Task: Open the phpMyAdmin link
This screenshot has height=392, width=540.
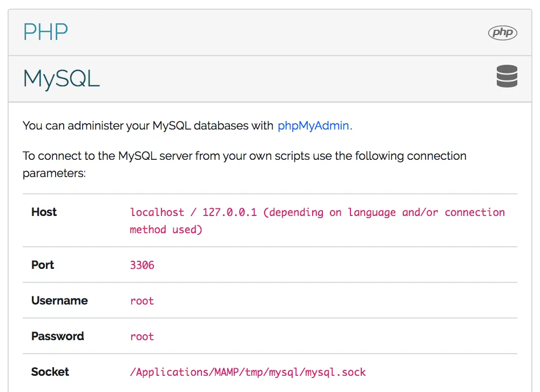Action: 313,126
